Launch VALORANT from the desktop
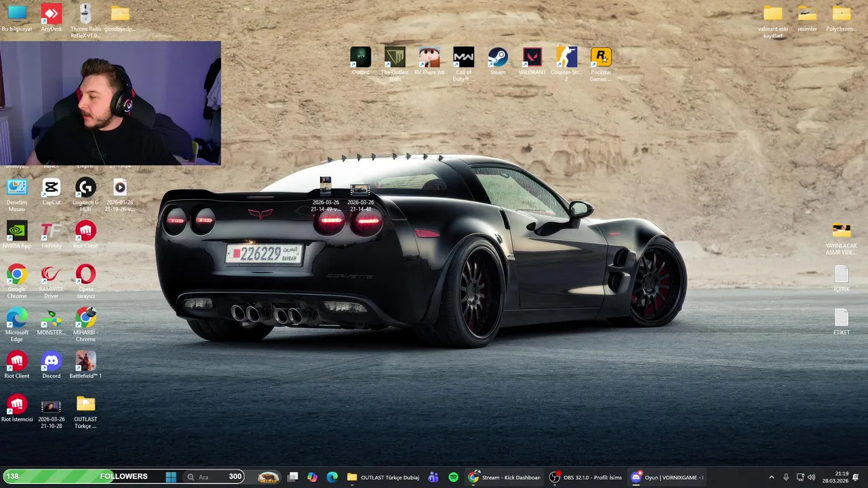Screen dimensions: 868x488 click(x=532, y=61)
